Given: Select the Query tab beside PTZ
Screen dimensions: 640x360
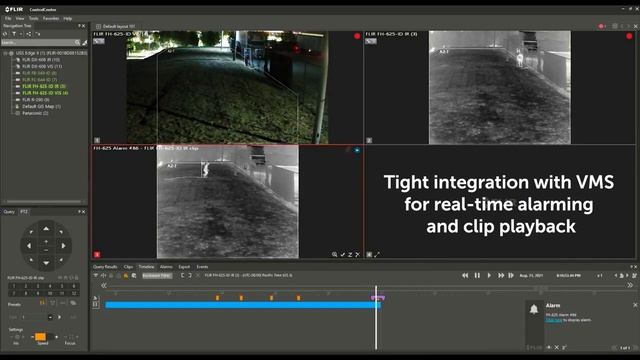Looking at the screenshot, I should [x=9, y=211].
